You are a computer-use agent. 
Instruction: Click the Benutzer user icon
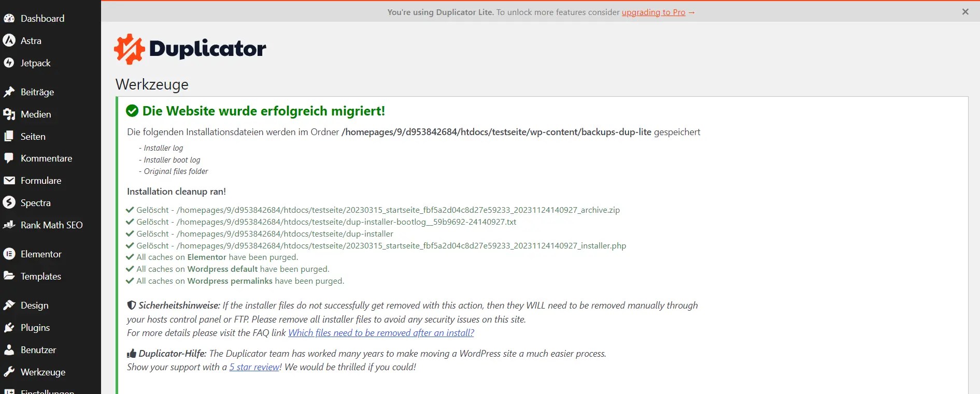pos(9,349)
